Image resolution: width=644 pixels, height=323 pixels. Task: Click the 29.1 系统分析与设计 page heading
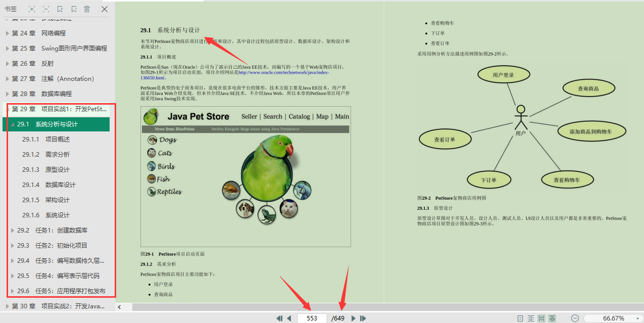click(170, 30)
